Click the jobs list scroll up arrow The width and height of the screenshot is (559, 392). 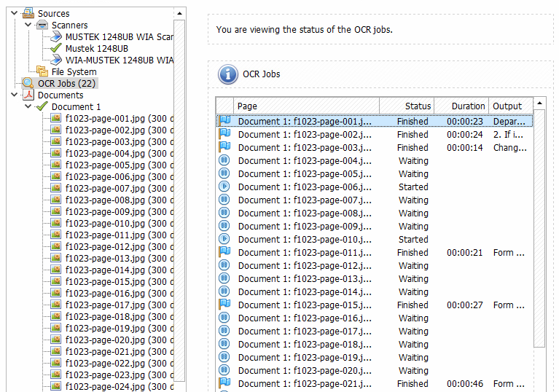click(540, 103)
